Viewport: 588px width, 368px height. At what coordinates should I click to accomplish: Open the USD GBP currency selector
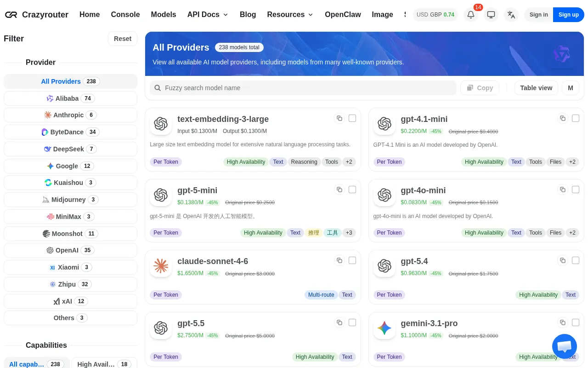click(435, 15)
